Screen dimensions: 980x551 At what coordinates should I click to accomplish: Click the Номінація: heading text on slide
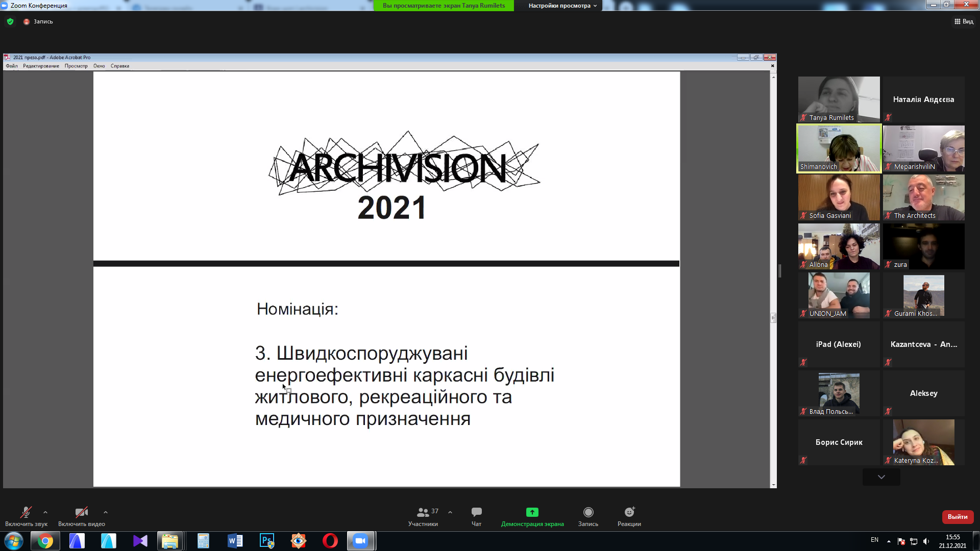[x=298, y=309]
